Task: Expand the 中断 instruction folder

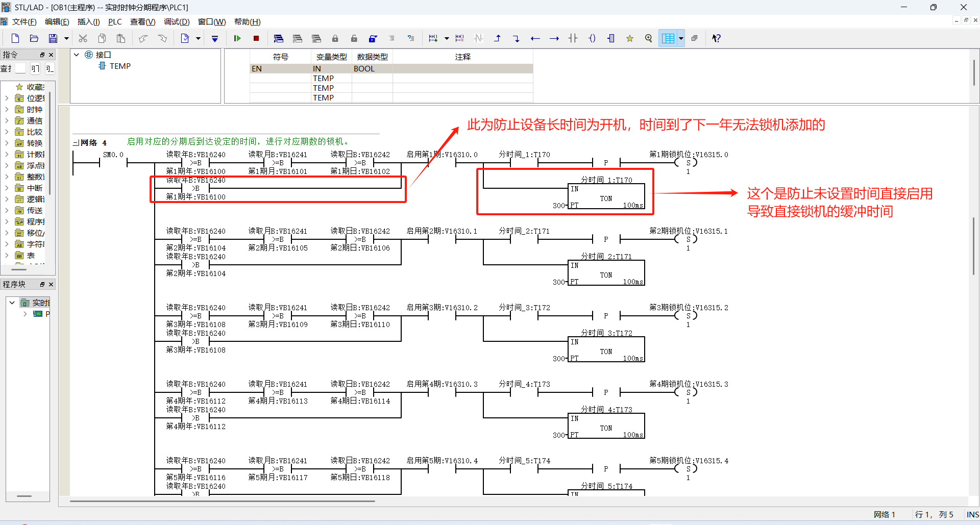Action: (x=7, y=188)
